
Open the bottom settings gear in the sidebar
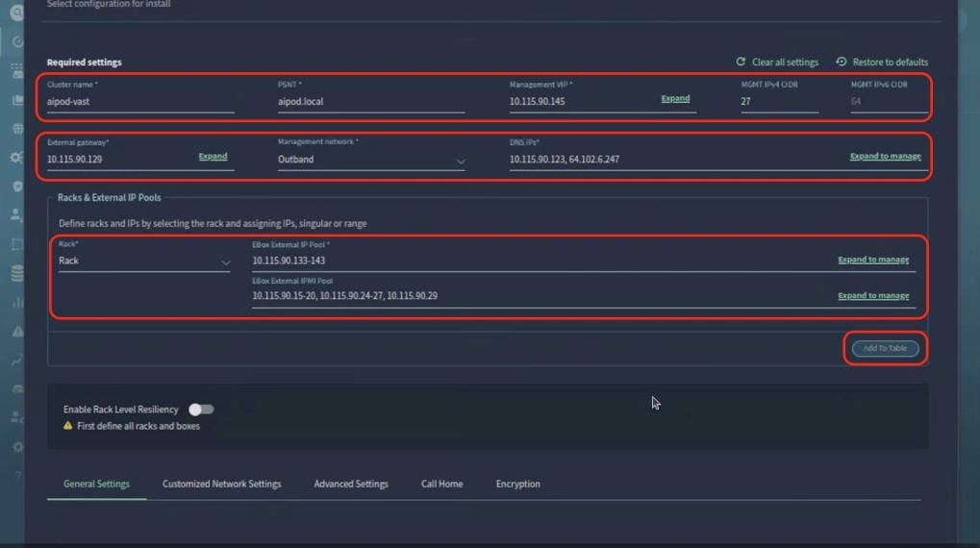pos(17,447)
